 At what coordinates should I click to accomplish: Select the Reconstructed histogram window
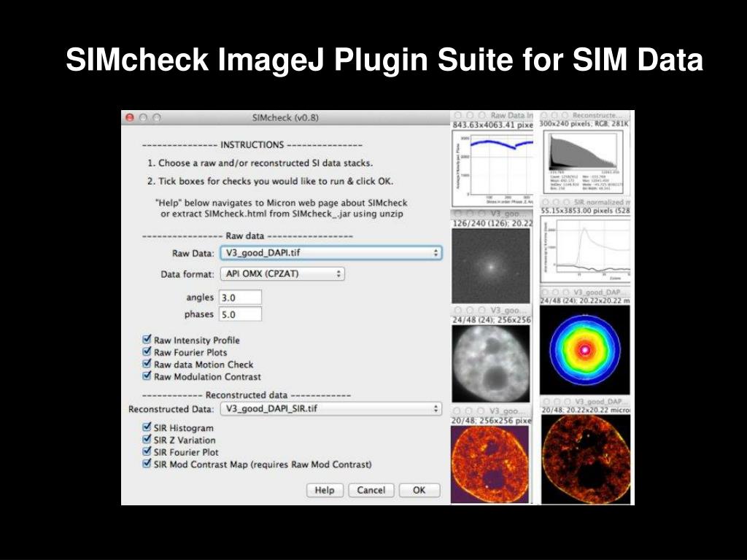[x=585, y=160]
